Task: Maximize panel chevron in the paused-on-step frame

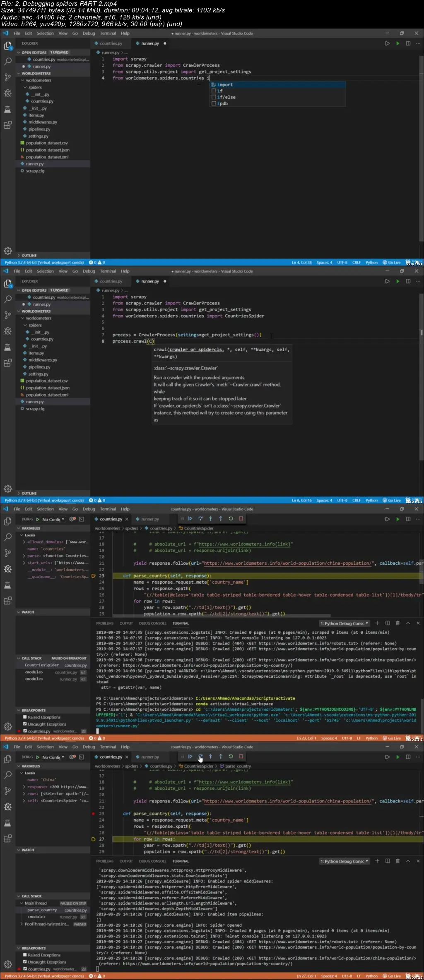Action: [x=408, y=861]
